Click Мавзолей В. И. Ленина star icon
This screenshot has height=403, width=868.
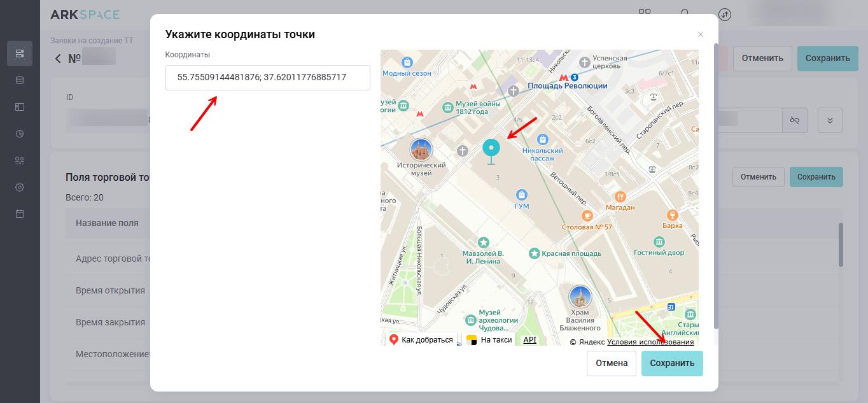[484, 243]
